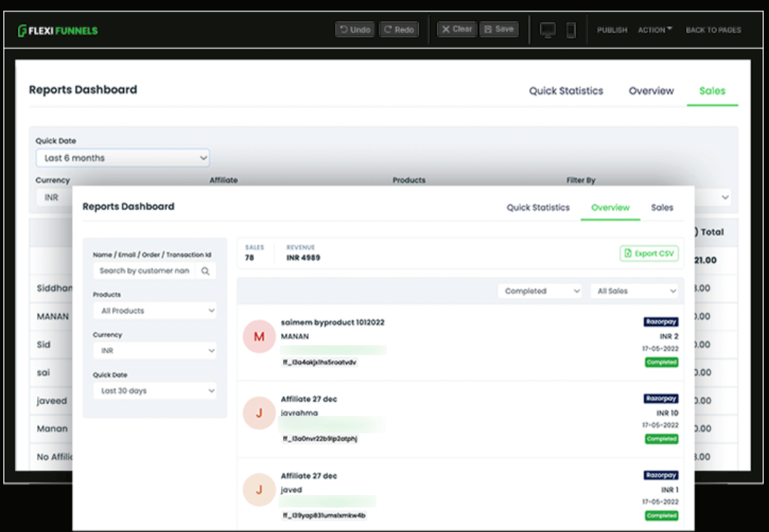Switch to mobile preview mode icon
Viewport: 769px width, 532px height.
[571, 28]
